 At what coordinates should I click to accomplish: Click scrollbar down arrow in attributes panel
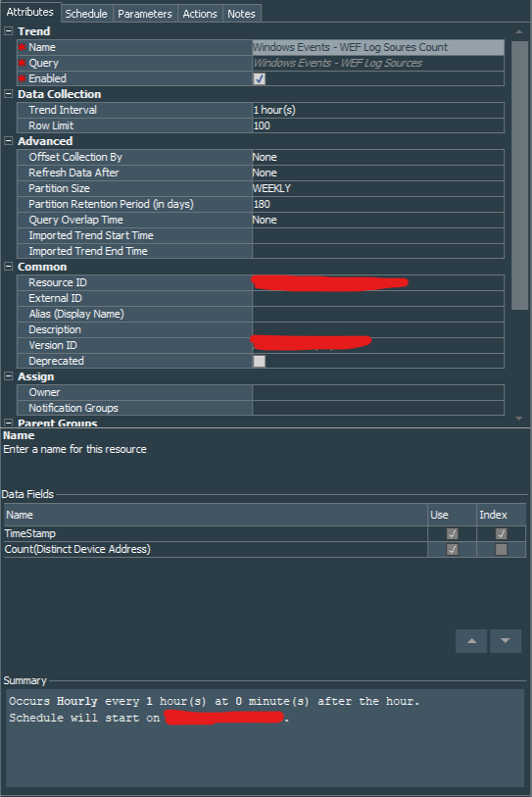pyautogui.click(x=519, y=419)
